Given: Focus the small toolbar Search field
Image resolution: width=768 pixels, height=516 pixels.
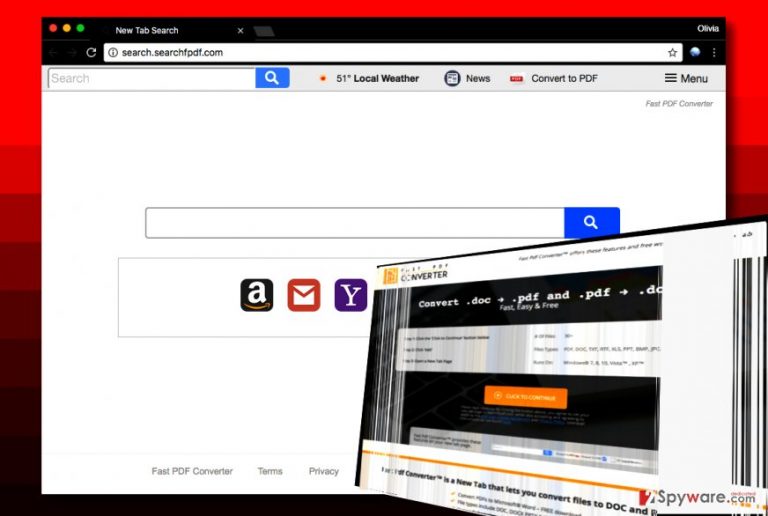Looking at the screenshot, I should click(152, 78).
